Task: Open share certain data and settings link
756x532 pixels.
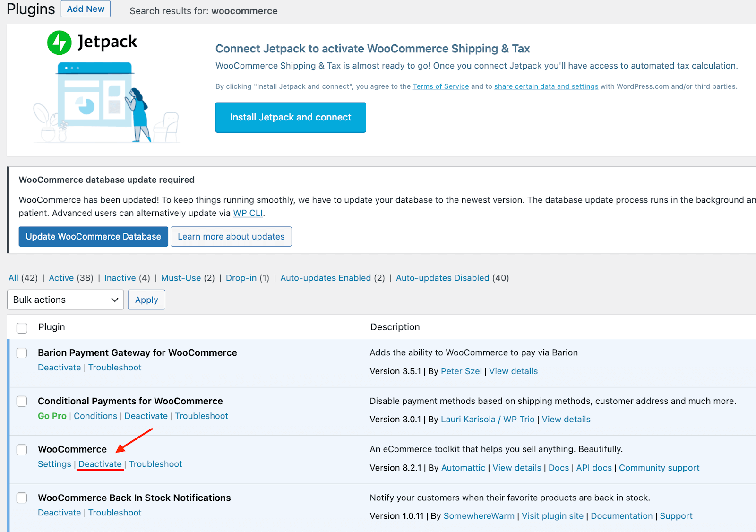Action: (x=546, y=86)
